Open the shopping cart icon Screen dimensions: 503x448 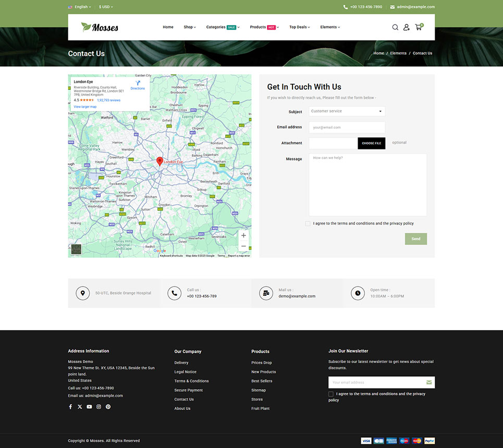[x=419, y=27]
